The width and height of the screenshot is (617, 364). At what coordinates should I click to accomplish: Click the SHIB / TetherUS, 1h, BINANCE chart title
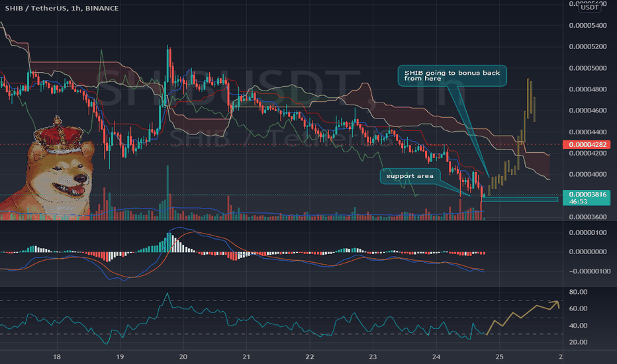(62, 8)
